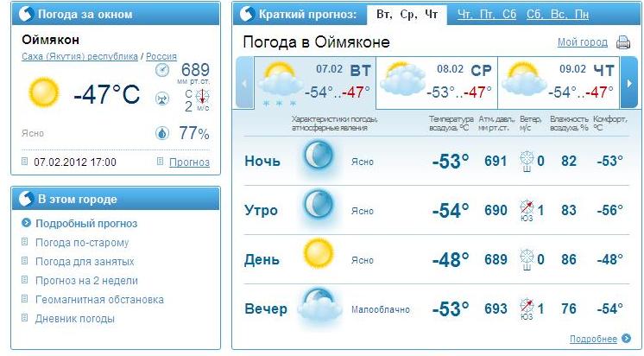Screen dimensions: 644x356
Task: Open the Мой город link
Action: [x=582, y=42]
